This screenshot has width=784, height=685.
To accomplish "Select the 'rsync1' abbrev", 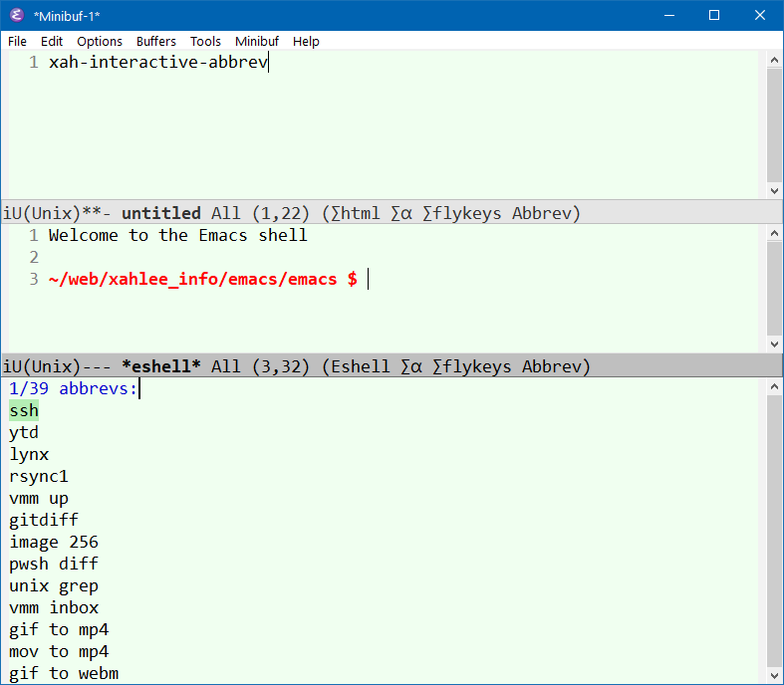I will pos(39,476).
